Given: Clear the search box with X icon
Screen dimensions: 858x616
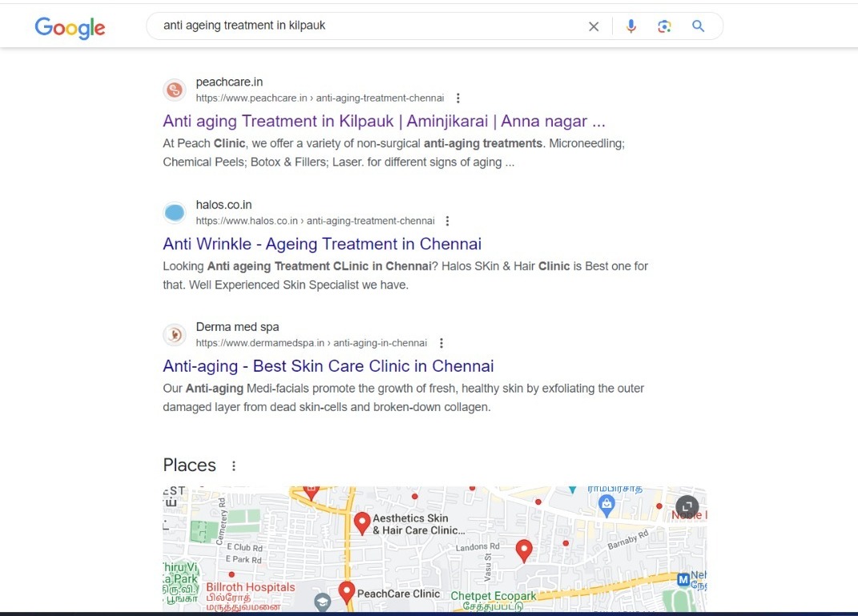Looking at the screenshot, I should [x=594, y=26].
